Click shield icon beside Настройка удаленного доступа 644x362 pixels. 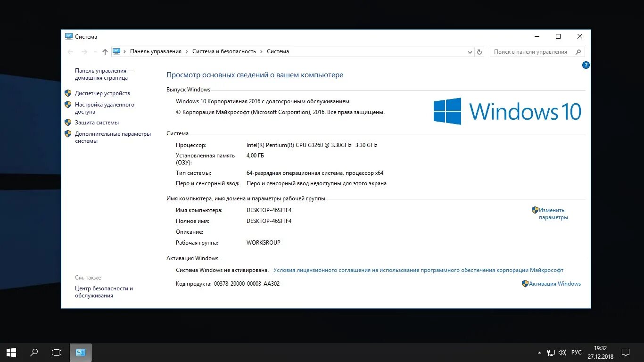click(68, 105)
